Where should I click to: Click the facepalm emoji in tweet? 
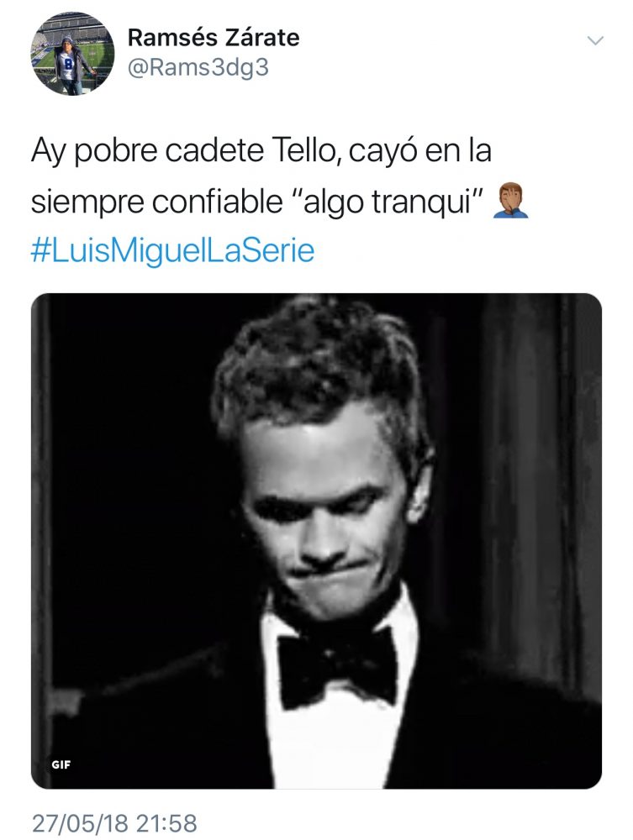(x=510, y=201)
